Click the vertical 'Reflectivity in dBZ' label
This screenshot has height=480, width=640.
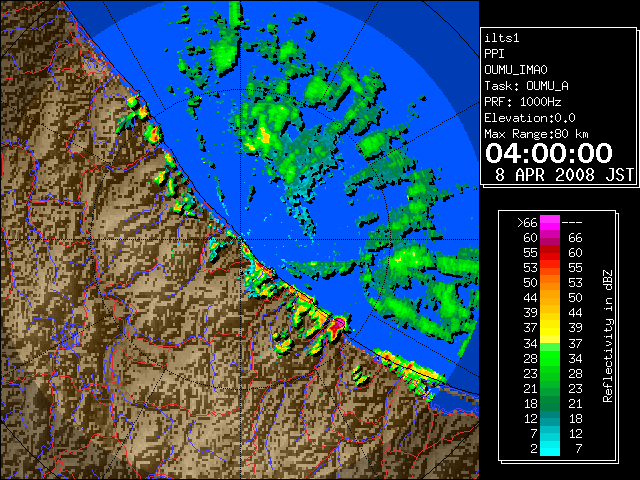click(x=608, y=336)
